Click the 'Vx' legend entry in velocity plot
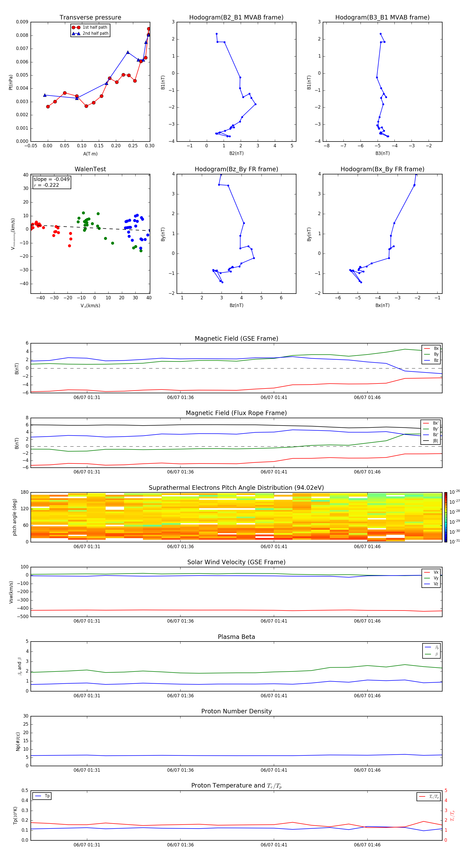 [x=431, y=573]
